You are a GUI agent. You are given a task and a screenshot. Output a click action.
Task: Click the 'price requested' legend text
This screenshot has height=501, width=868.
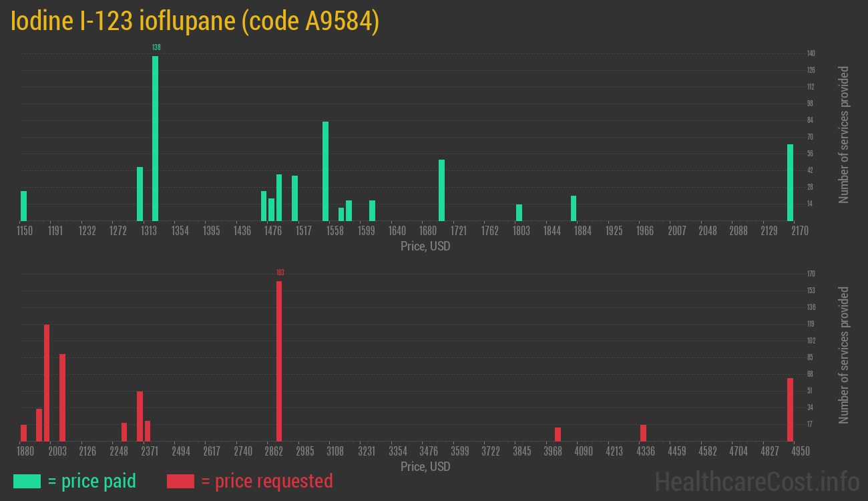coord(266,481)
